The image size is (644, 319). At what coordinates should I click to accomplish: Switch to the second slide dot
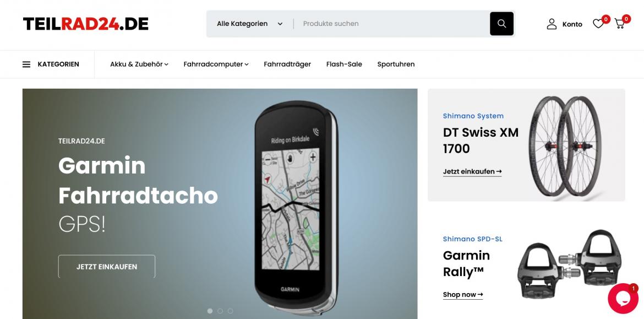point(220,311)
